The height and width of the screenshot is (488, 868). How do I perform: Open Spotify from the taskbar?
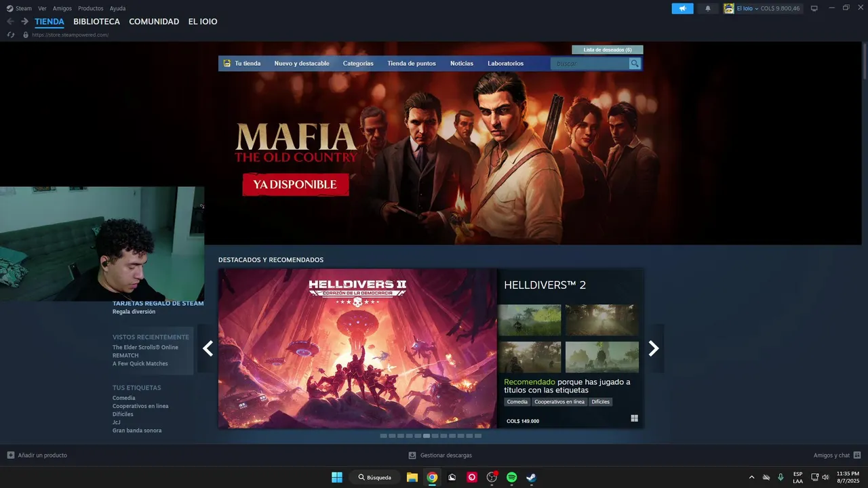pyautogui.click(x=512, y=477)
